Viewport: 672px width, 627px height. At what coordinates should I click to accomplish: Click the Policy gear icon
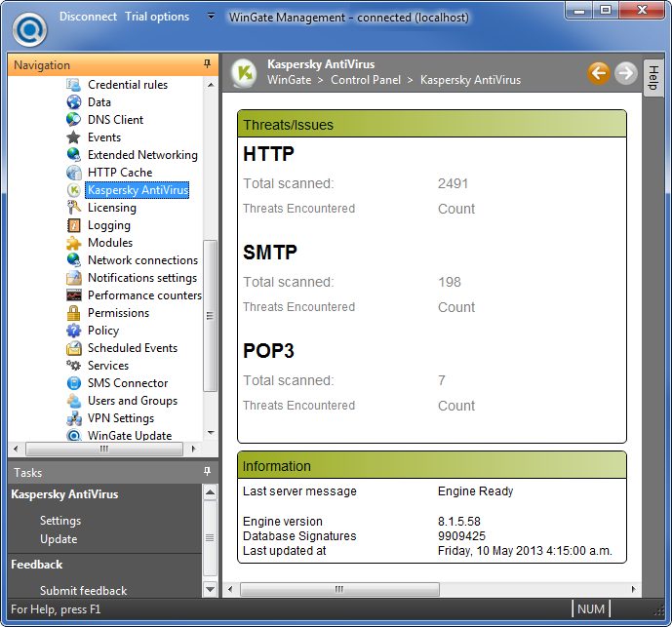click(74, 331)
